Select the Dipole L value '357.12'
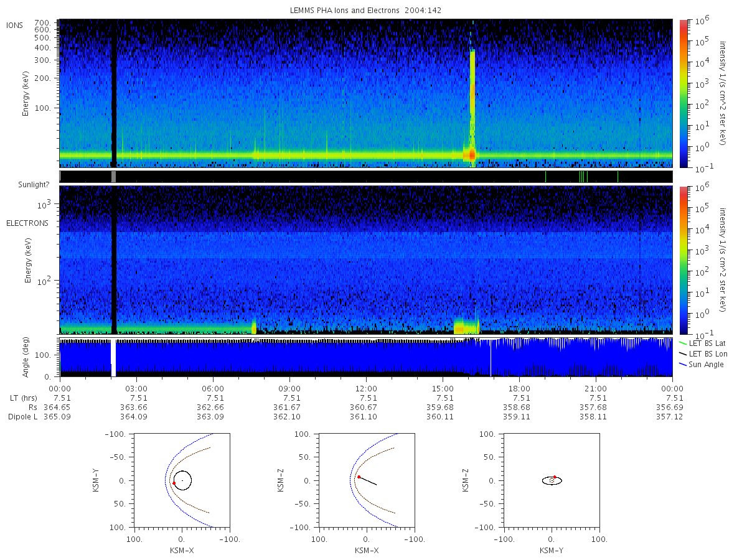 click(669, 417)
